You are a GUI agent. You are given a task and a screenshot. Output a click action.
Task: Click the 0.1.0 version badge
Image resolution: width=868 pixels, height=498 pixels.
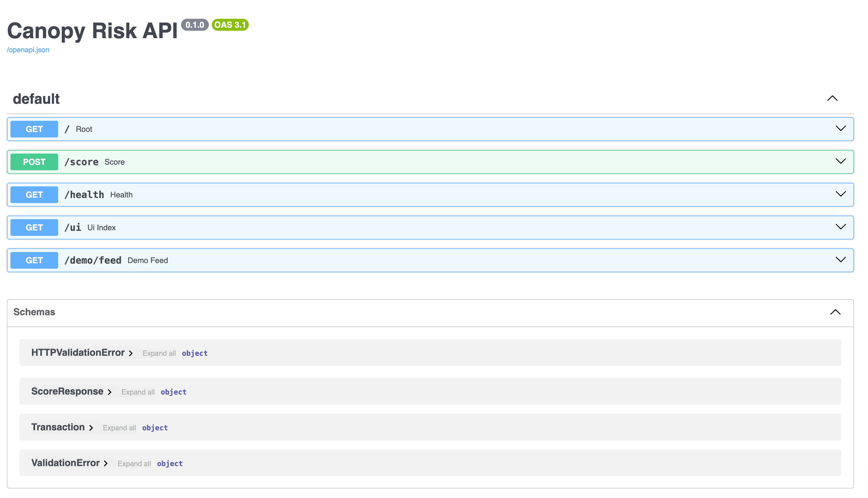[195, 25]
